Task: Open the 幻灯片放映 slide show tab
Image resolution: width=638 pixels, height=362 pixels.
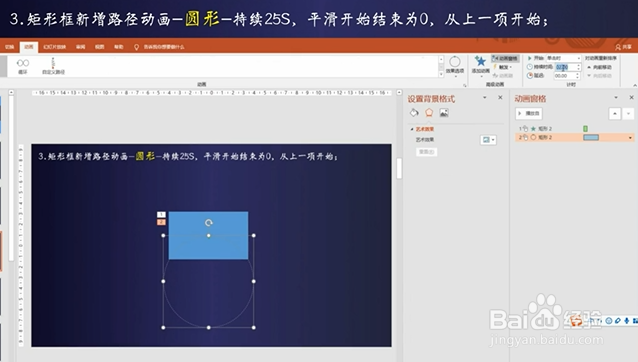Action: tap(55, 47)
